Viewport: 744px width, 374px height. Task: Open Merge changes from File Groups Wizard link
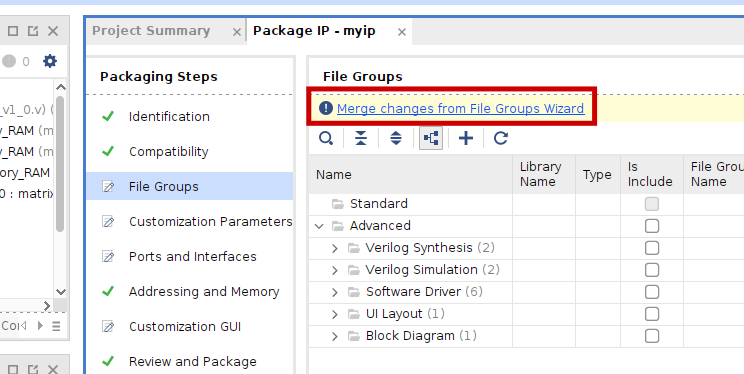[x=460, y=109]
